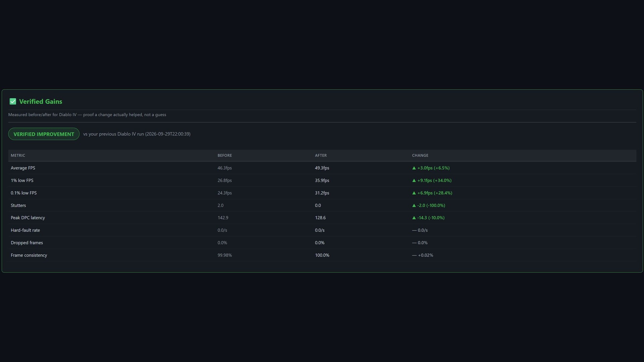Click the +6.9fps (+28.4%) change value
The image size is (644, 362).
[x=435, y=193]
